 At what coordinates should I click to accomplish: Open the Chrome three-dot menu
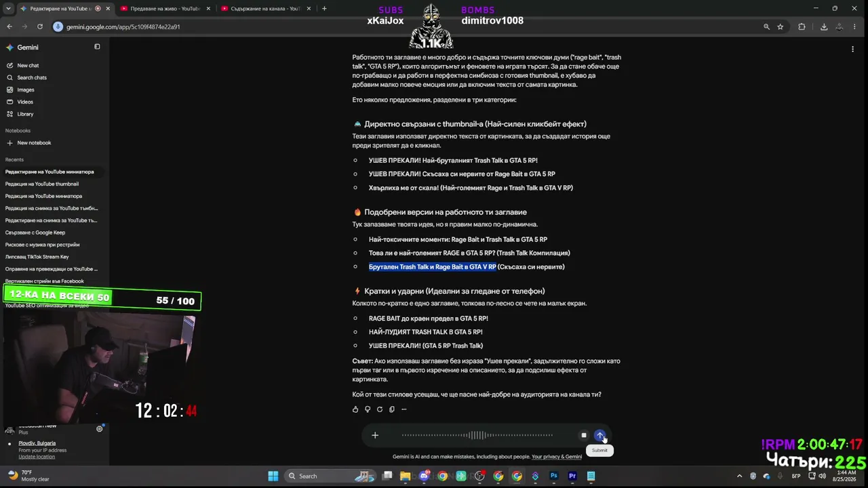pos(856,26)
